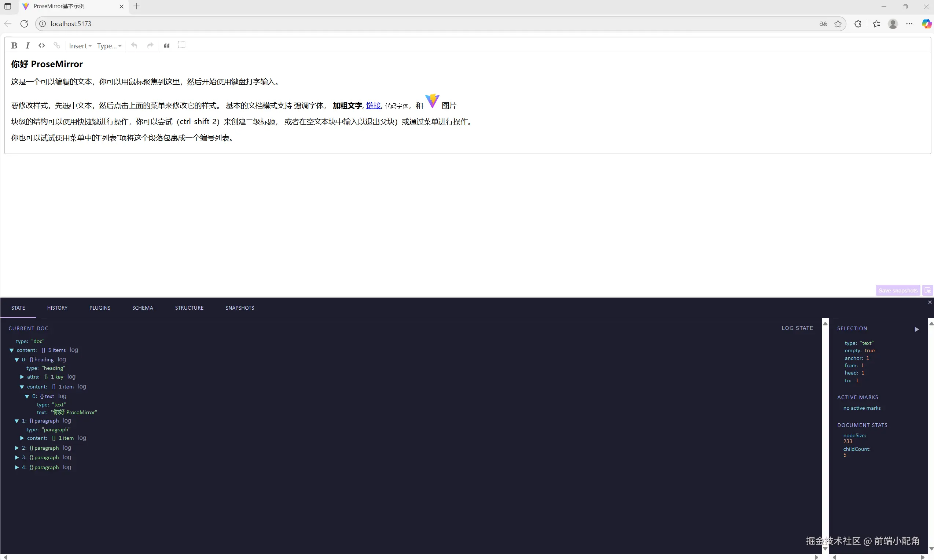The width and height of the screenshot is (934, 560).
Task: Toggle italic formatting button
Action: pyautogui.click(x=27, y=46)
